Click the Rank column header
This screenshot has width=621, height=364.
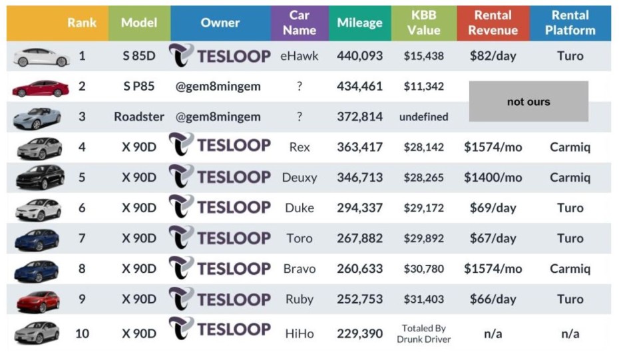coord(82,23)
